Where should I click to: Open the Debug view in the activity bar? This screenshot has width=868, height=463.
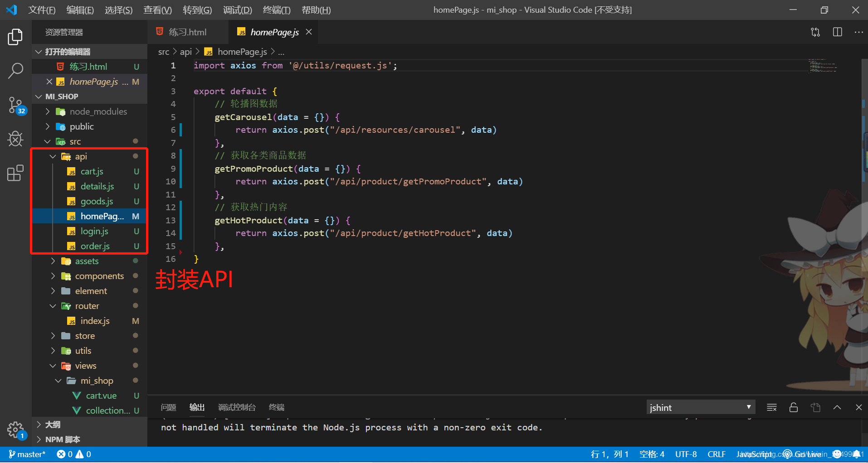tap(15, 139)
